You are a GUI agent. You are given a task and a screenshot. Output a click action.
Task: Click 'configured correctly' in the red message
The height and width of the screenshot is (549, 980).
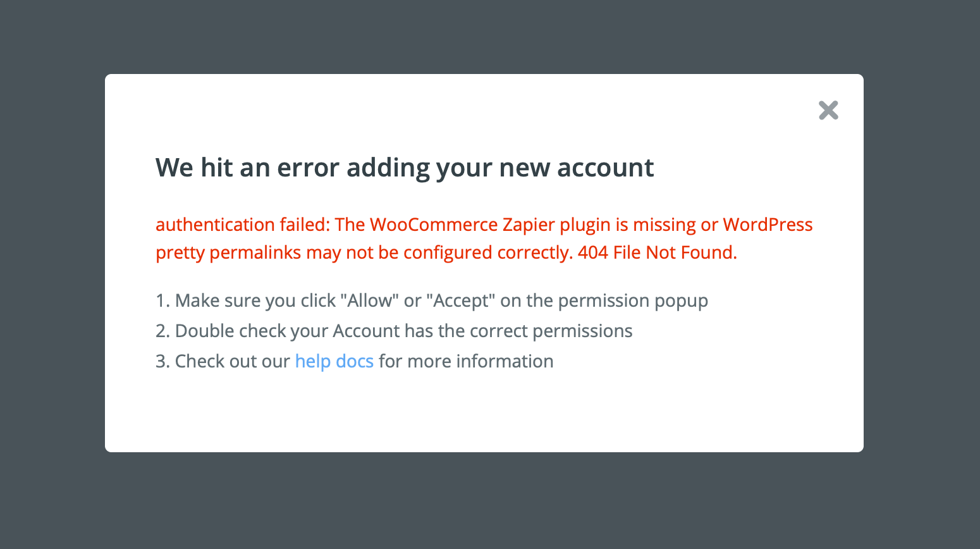tap(488, 252)
